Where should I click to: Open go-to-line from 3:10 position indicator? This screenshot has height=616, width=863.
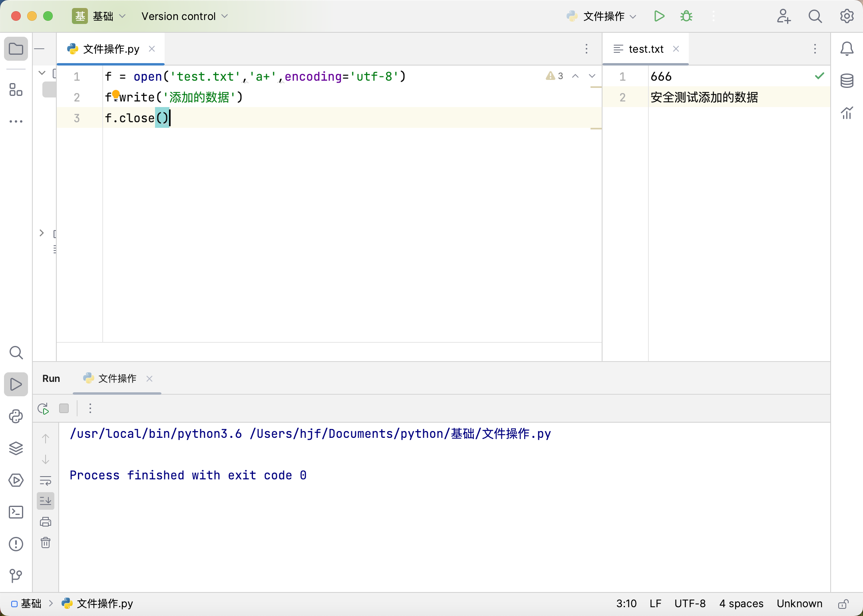(x=626, y=604)
